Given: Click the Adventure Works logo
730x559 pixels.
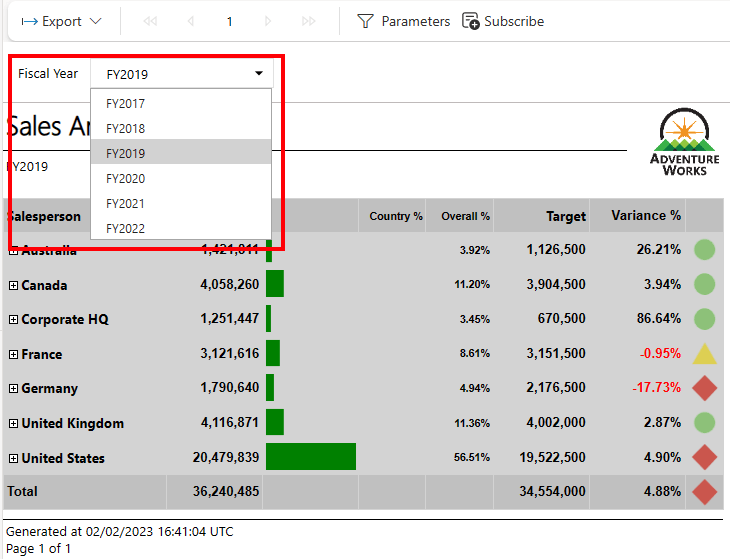Looking at the screenshot, I should tap(684, 141).
